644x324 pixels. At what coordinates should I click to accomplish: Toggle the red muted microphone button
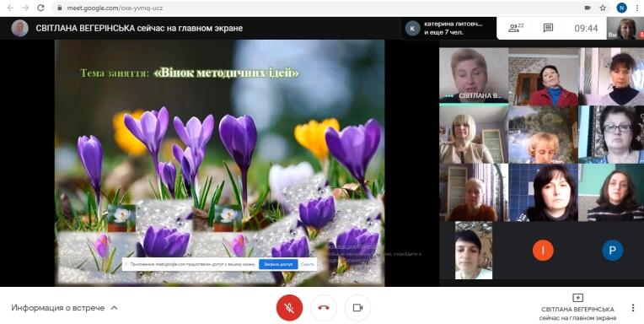tap(290, 308)
